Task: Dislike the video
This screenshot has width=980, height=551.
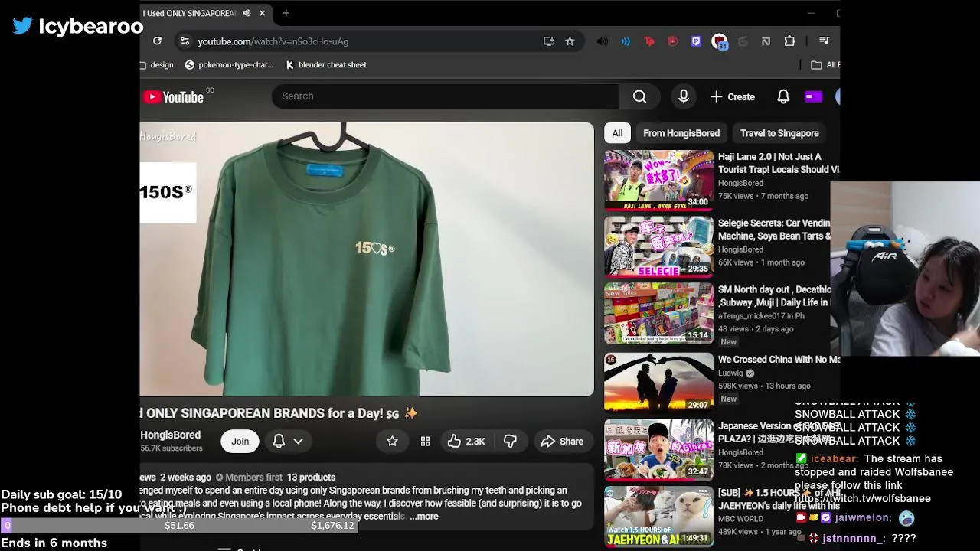Action: click(510, 442)
